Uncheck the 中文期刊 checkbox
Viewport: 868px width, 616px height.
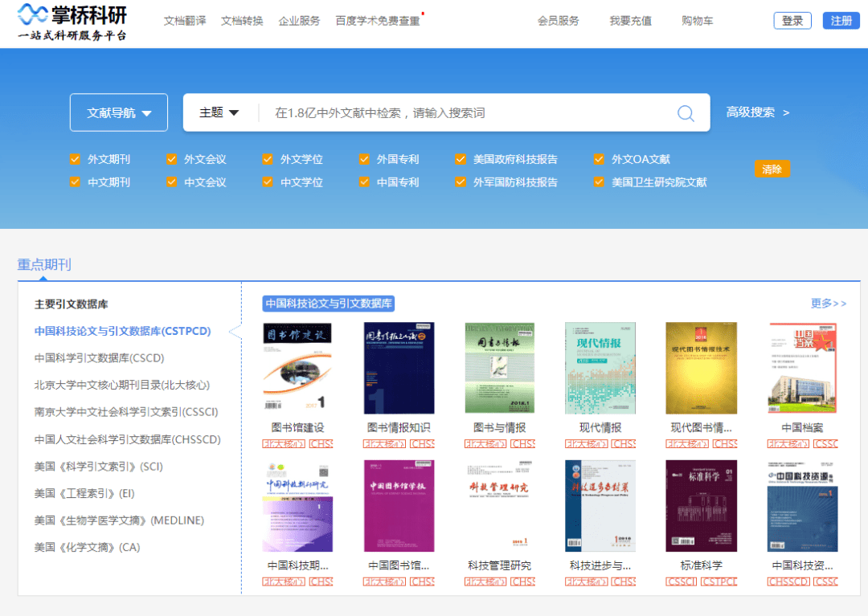(76, 182)
